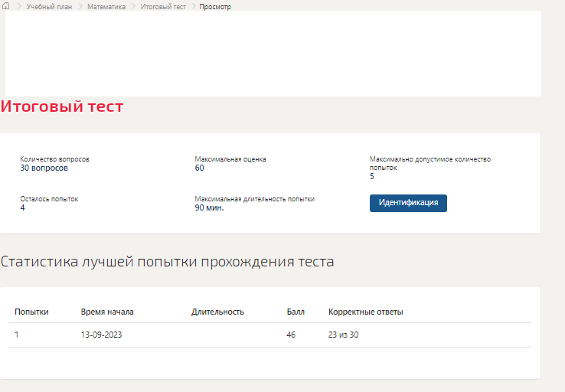Sort by Попытки column header
Screen dimensions: 565x392
coord(31,312)
